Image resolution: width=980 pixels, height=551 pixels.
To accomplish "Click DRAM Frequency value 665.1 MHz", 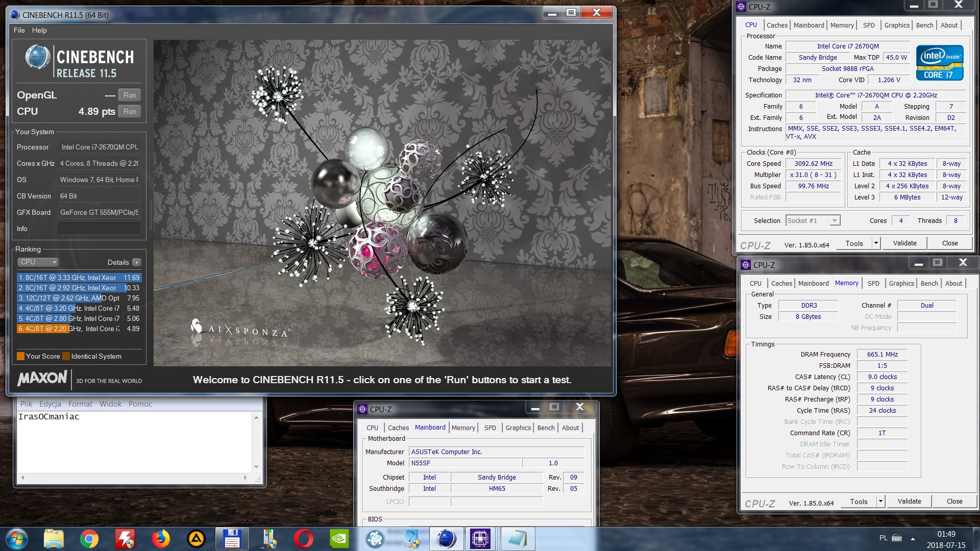I will pos(882,354).
